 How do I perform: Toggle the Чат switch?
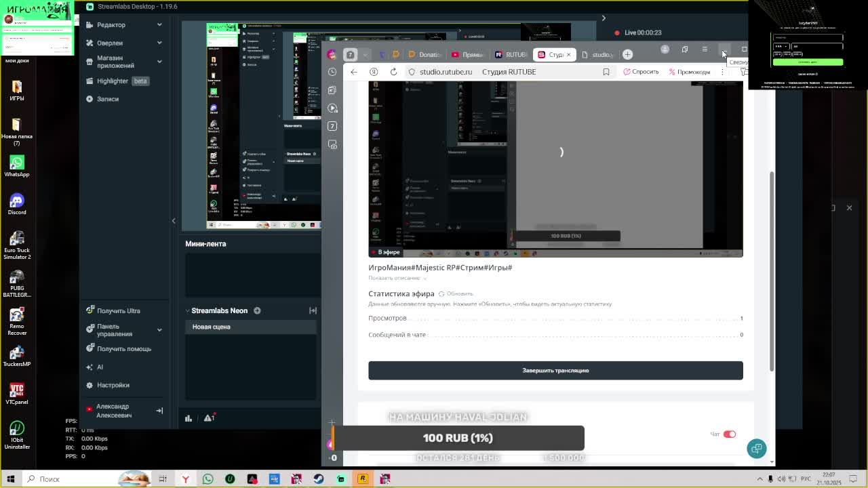[x=729, y=434]
